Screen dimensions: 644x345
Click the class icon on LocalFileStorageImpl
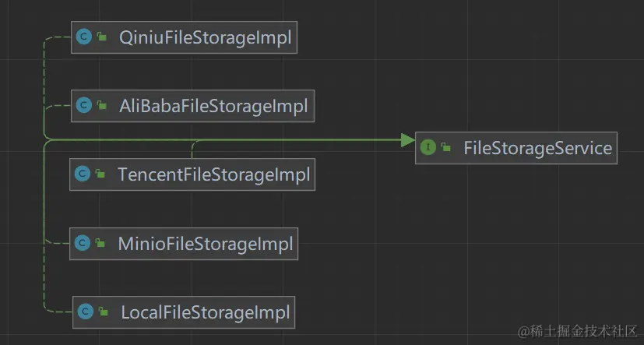pyautogui.click(x=86, y=312)
